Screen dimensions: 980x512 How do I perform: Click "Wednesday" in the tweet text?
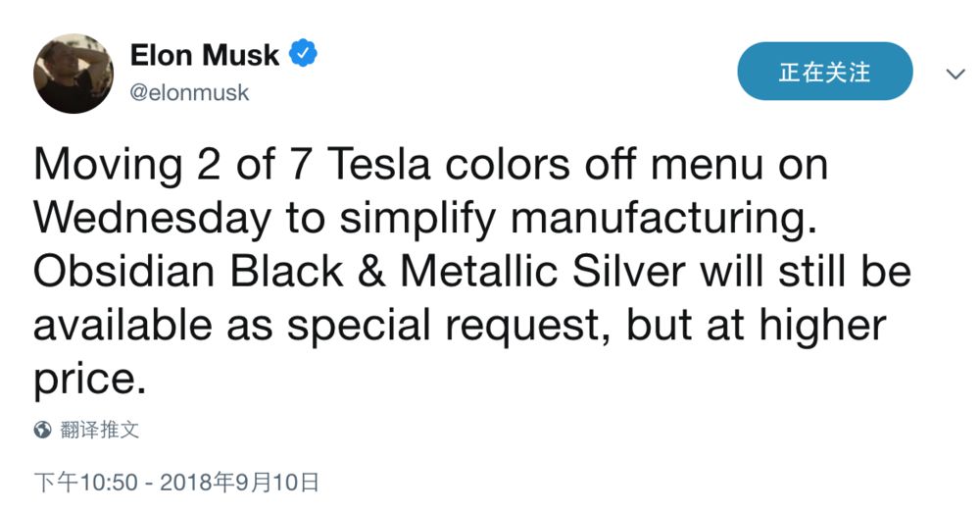click(x=152, y=218)
